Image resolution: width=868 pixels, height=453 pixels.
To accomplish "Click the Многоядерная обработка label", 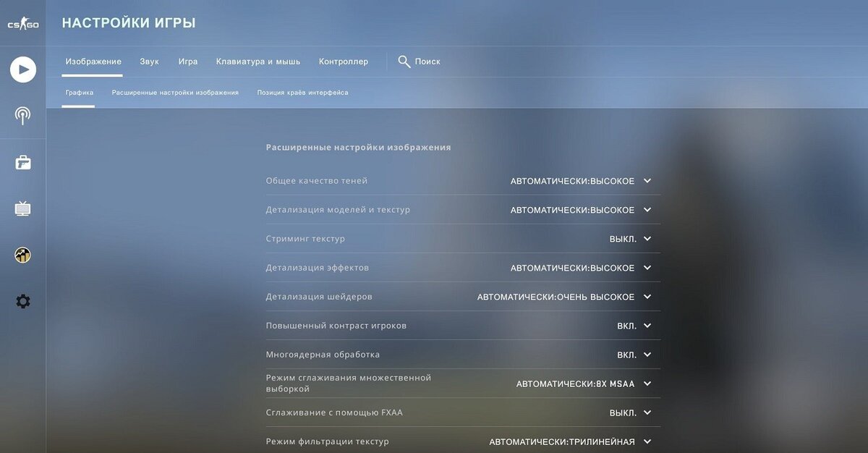I will [x=323, y=355].
